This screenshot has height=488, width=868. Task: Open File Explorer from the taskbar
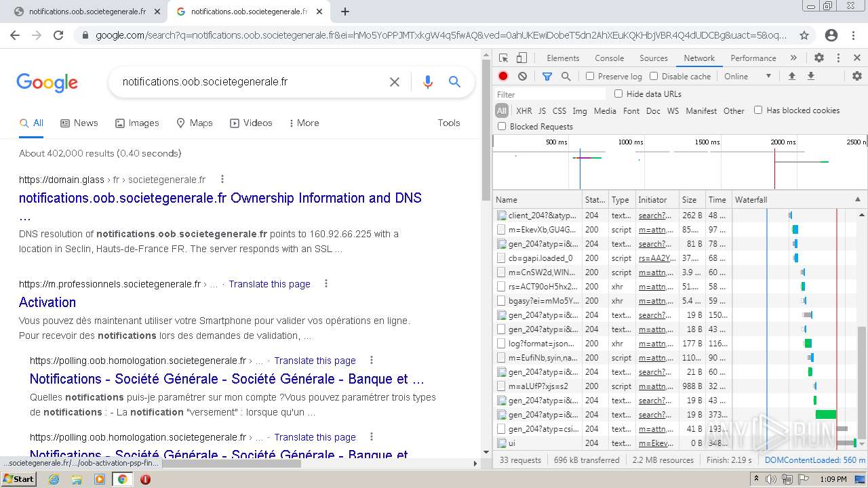pyautogui.click(x=77, y=479)
